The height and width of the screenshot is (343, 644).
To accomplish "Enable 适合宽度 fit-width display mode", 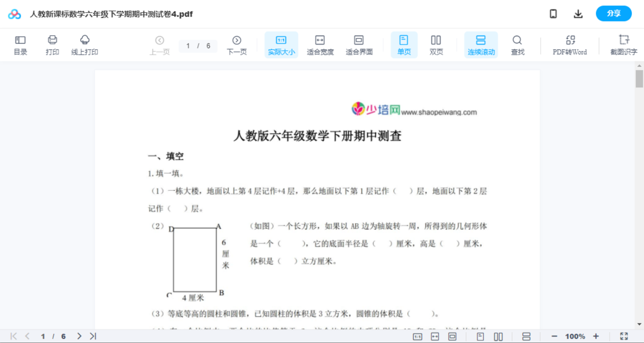I will 320,45.
